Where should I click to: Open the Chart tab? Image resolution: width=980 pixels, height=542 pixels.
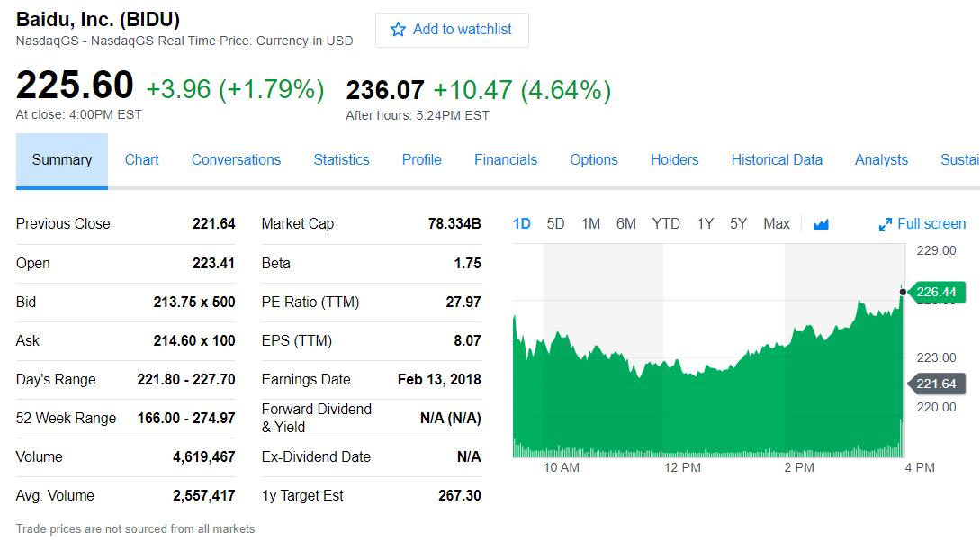(x=142, y=160)
